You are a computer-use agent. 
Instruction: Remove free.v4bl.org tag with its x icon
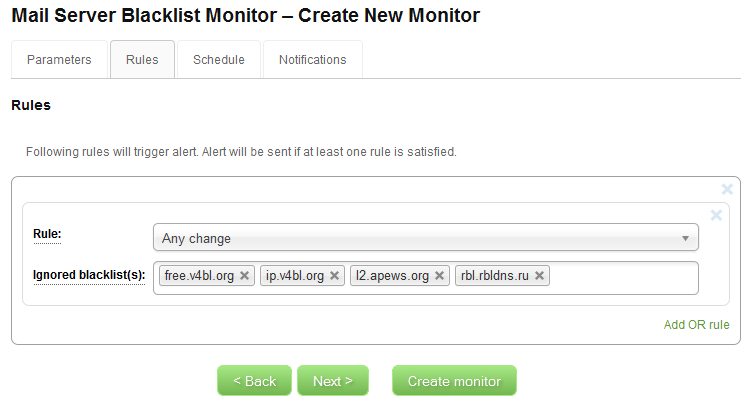(245, 276)
